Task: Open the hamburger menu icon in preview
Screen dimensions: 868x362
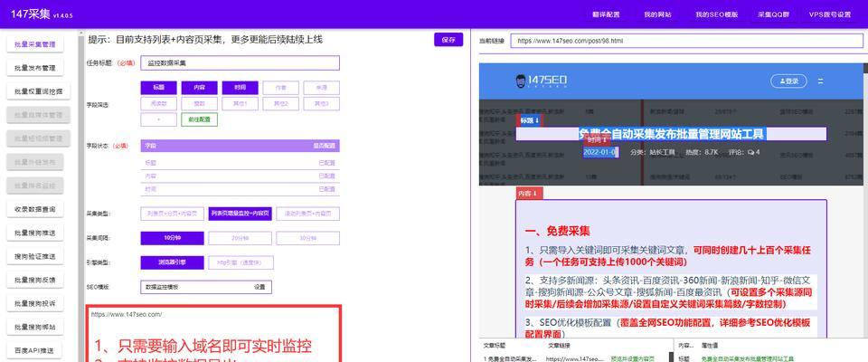Action: [x=820, y=81]
